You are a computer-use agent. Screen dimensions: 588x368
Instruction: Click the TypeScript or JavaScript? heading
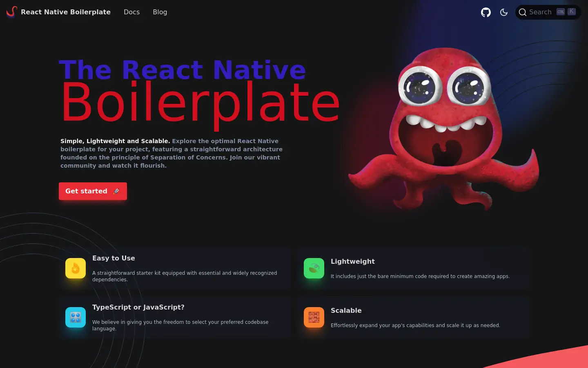tap(138, 307)
